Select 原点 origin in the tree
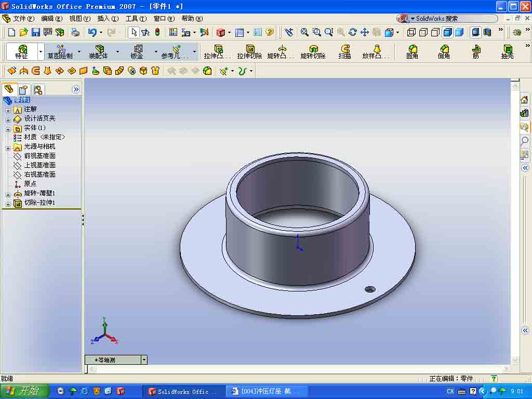The width and height of the screenshot is (532, 399). point(30,183)
